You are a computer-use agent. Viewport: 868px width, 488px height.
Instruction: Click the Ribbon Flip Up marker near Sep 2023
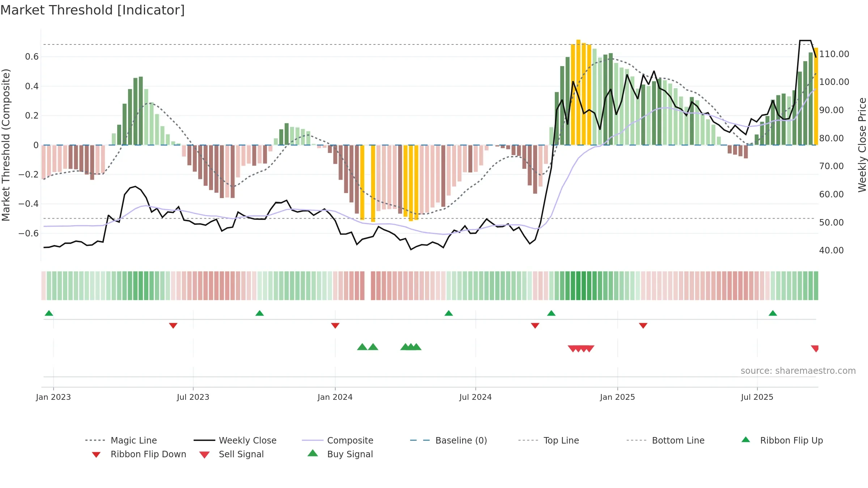tap(260, 313)
